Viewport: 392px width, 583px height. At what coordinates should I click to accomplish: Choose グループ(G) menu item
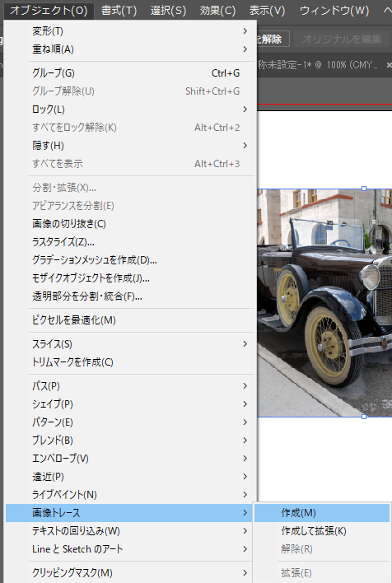(x=131, y=73)
